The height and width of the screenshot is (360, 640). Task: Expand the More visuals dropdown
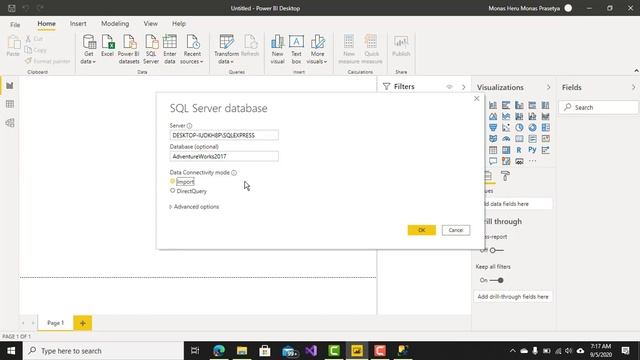coord(325,62)
